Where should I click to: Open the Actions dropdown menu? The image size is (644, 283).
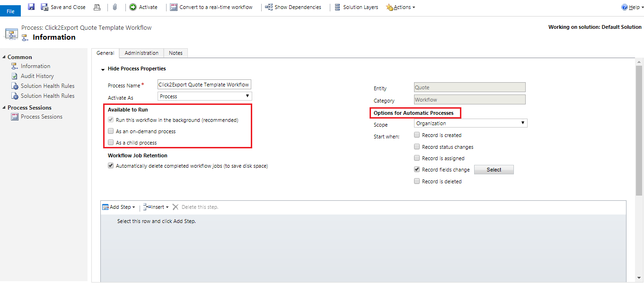click(x=400, y=7)
